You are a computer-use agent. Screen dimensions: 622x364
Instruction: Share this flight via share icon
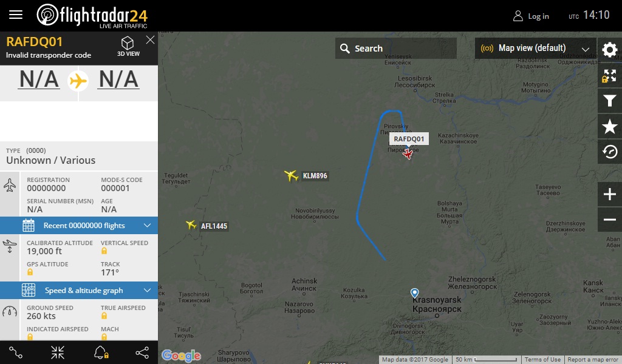[x=142, y=352]
